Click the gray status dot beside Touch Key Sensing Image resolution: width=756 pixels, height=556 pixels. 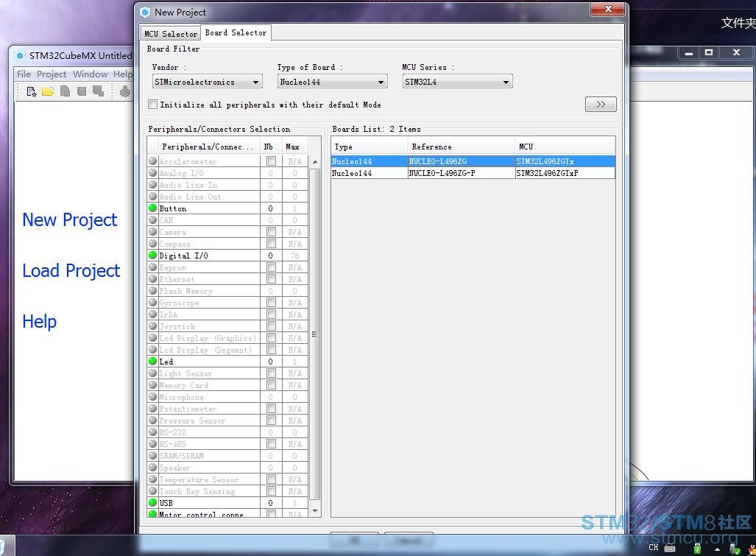tap(153, 491)
